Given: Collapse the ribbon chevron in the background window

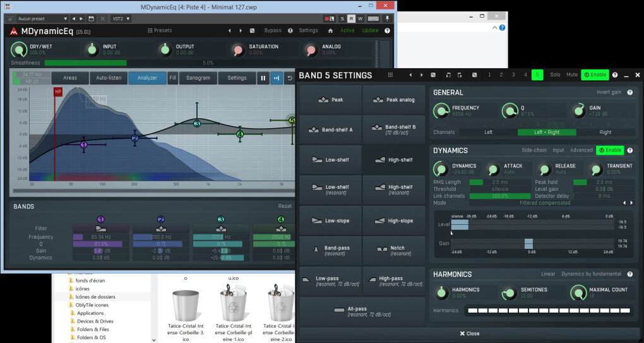Looking at the screenshot, I should coord(494,28).
